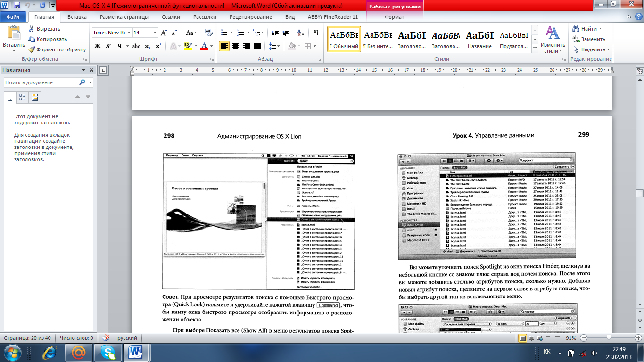Click the Поиск в документе search field
Screen dimensions: 644x362
41,82
